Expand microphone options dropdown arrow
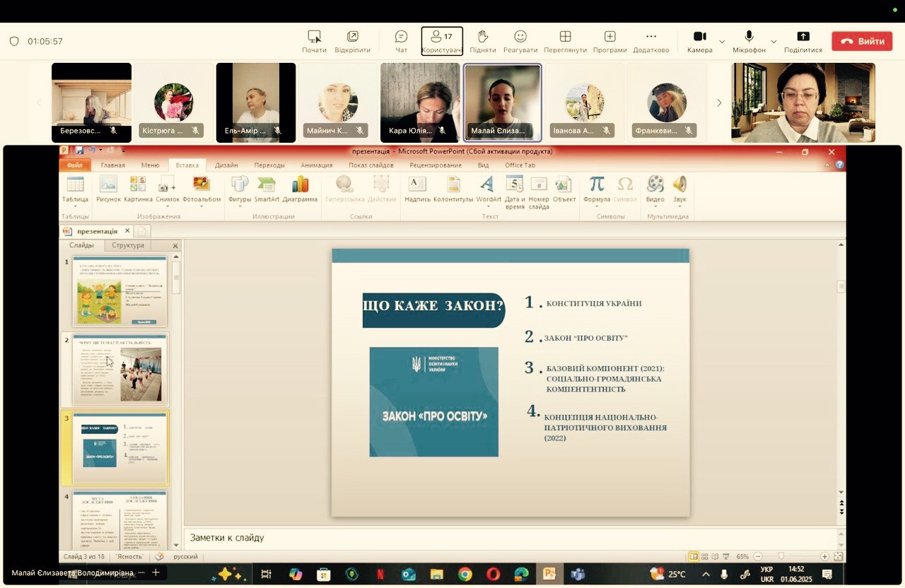The height and width of the screenshot is (588, 905). pyautogui.click(x=773, y=42)
